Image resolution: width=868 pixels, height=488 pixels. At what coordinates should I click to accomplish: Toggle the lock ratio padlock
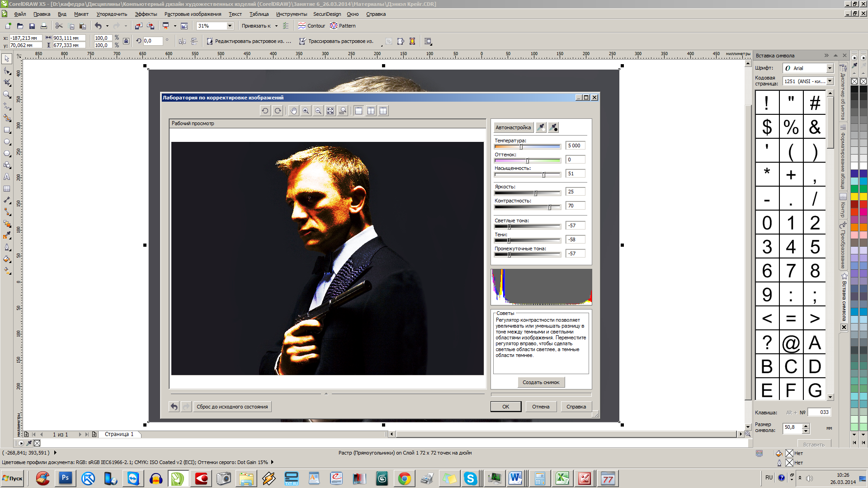coord(126,41)
